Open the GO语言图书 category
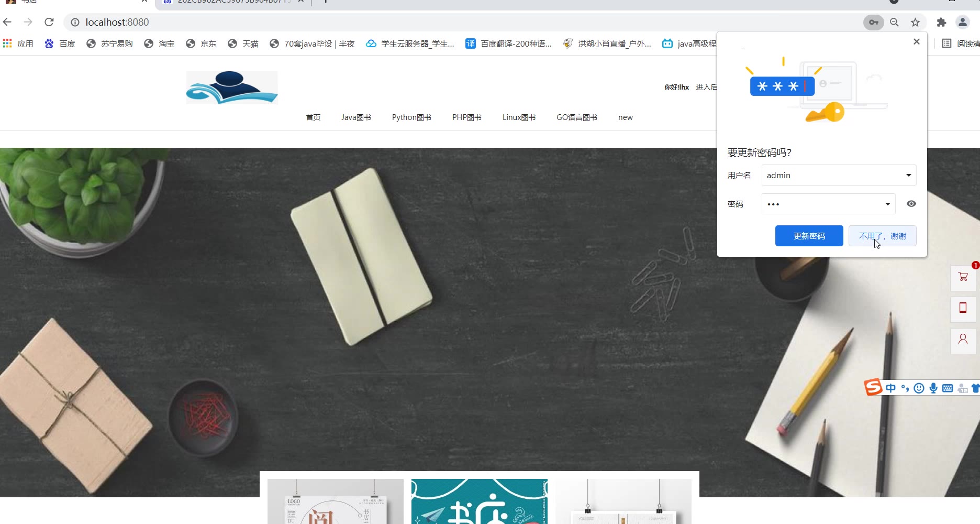The width and height of the screenshot is (980, 524). click(577, 117)
